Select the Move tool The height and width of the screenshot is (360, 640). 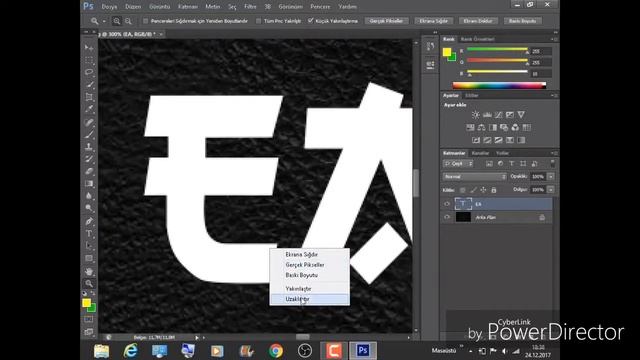[89, 48]
